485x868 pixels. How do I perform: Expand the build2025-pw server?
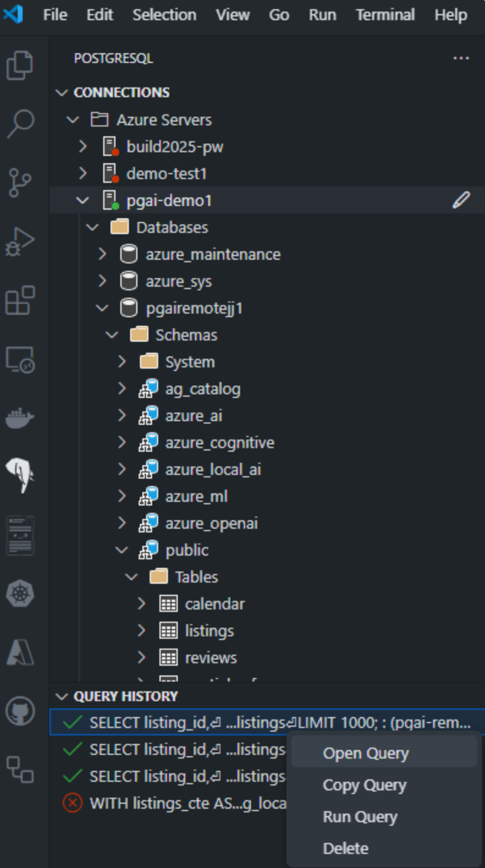click(x=83, y=147)
